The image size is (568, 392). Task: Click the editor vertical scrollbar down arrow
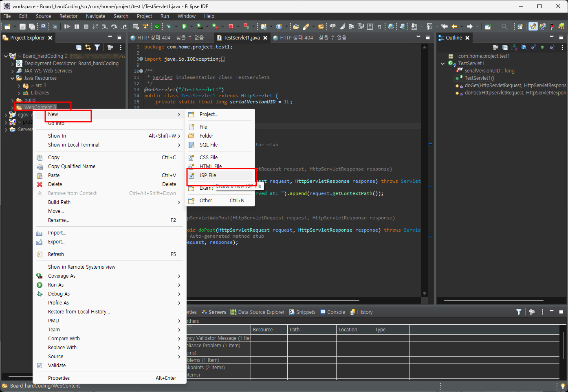pyautogui.click(x=425, y=293)
